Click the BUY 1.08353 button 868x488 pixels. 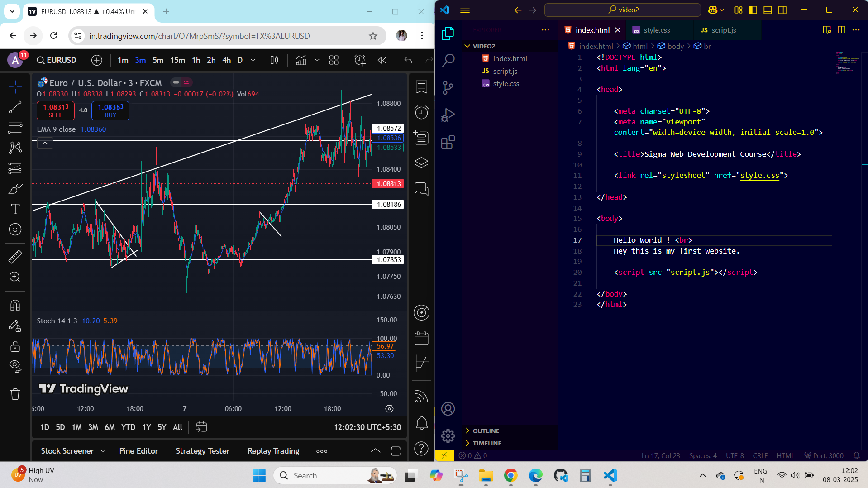110,110
